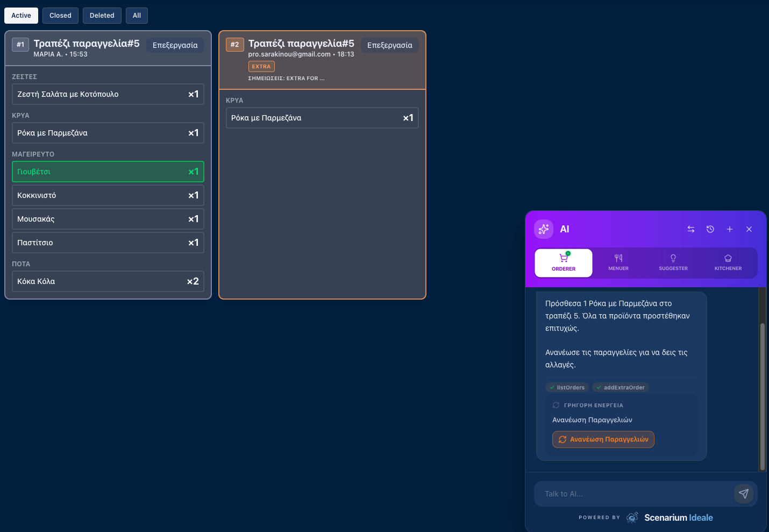
Task: Click the #1 order number badge
Action: click(20, 45)
